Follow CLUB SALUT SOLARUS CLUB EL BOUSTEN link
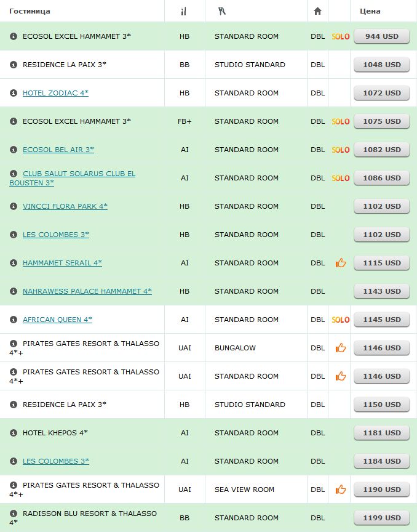This screenshot has height=532, width=417. (72, 178)
